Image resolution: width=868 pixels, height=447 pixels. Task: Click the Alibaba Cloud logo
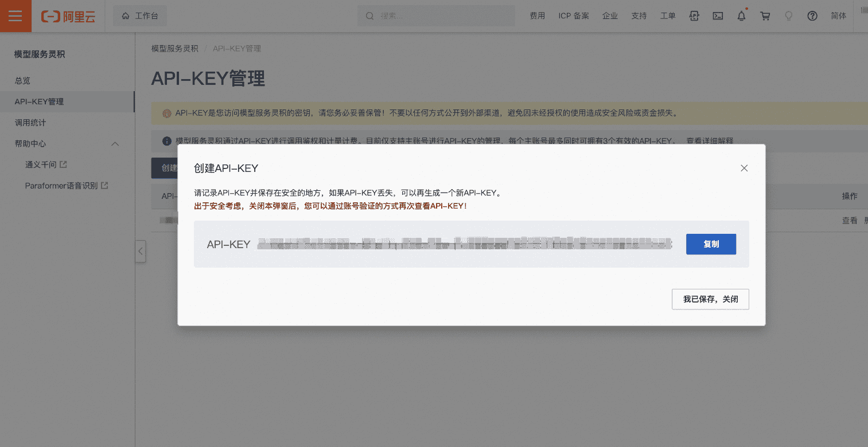[x=68, y=15]
